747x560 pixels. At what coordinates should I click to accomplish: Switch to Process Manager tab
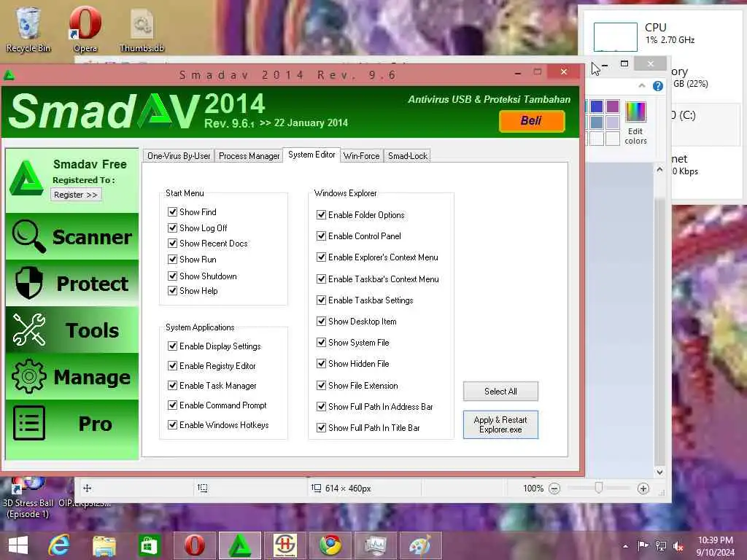tap(249, 156)
